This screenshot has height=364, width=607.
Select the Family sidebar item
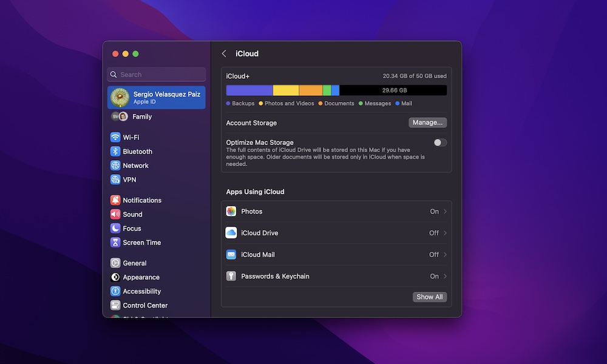[x=157, y=116]
